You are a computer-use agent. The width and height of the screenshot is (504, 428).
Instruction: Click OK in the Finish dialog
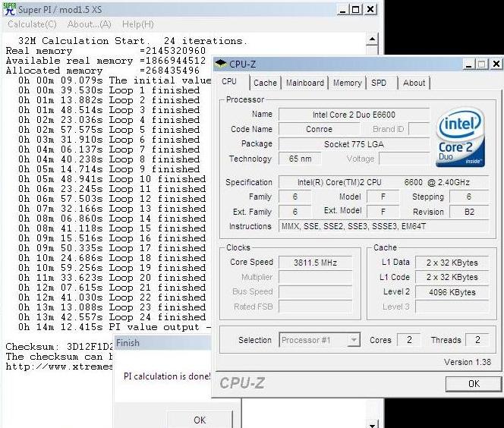pos(200,420)
